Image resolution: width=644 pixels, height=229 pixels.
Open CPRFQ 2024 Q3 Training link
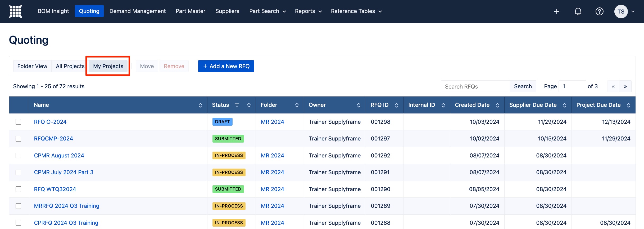click(66, 223)
